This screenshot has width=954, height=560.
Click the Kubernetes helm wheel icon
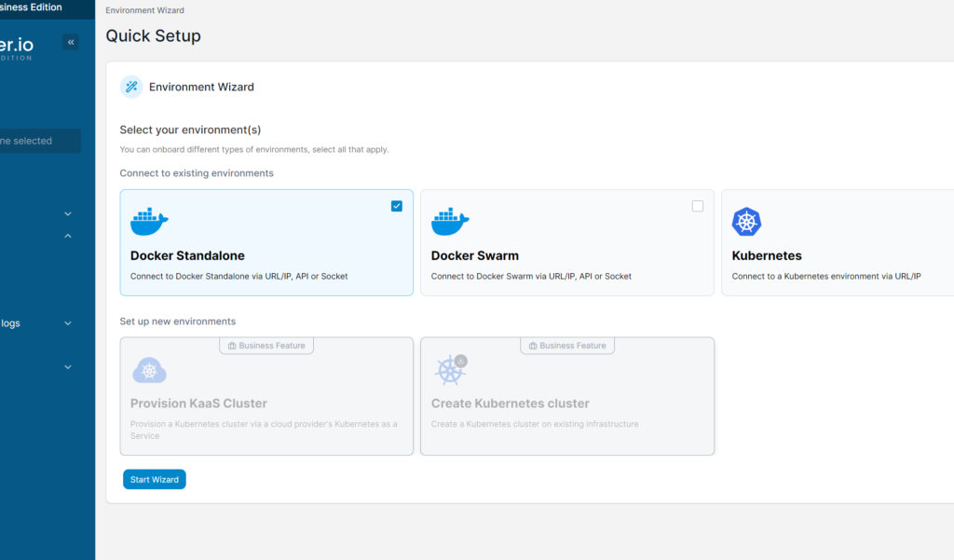[x=746, y=222]
